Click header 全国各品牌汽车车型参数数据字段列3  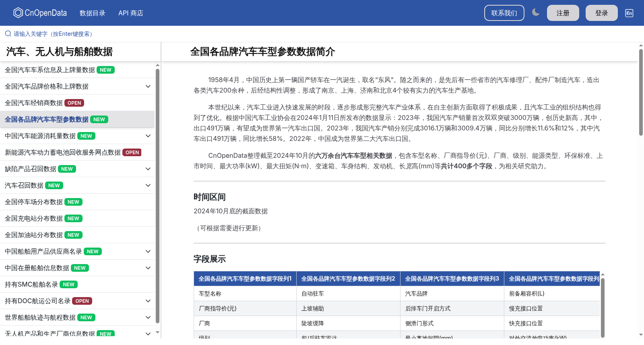pos(452,279)
